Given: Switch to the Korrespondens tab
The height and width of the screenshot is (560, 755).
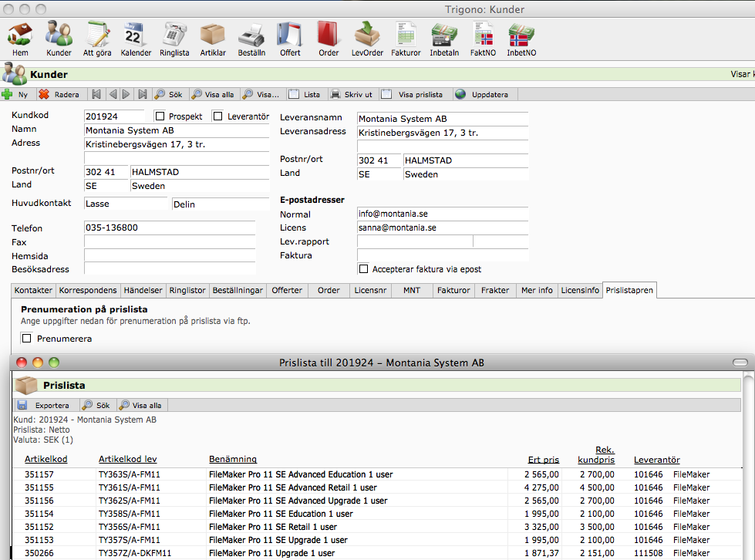Looking at the screenshot, I should click(x=88, y=290).
